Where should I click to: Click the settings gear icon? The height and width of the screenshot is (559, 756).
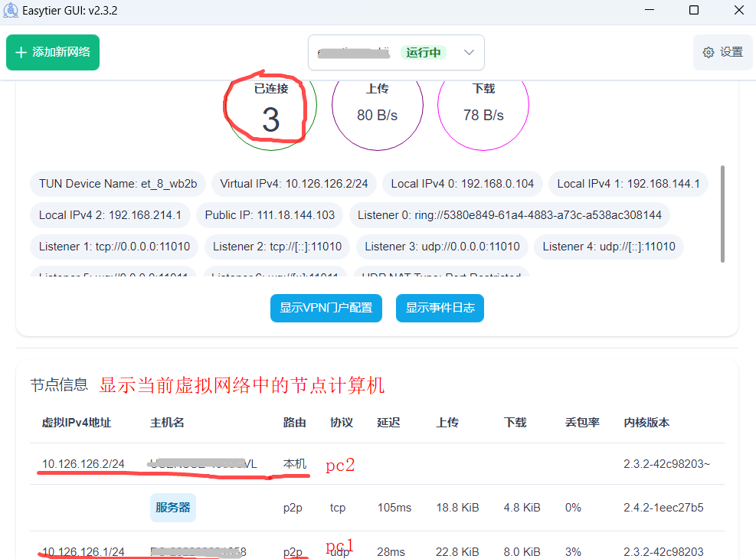click(x=709, y=53)
